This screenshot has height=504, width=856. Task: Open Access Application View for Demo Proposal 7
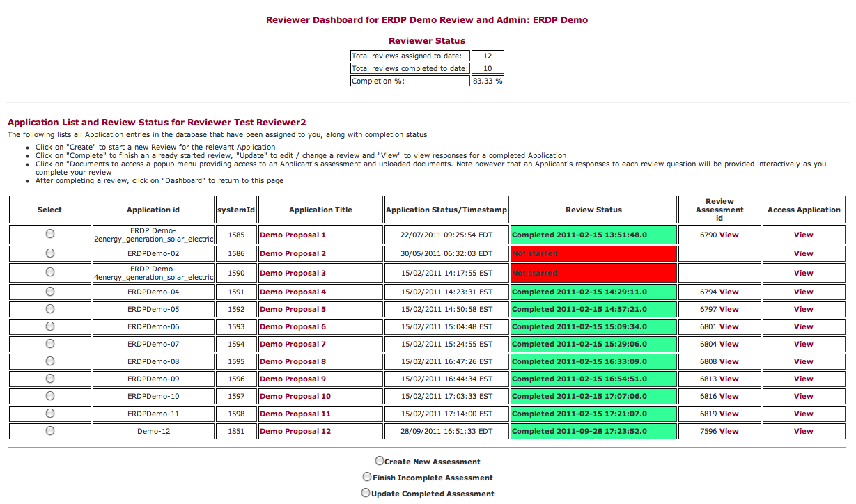point(803,345)
